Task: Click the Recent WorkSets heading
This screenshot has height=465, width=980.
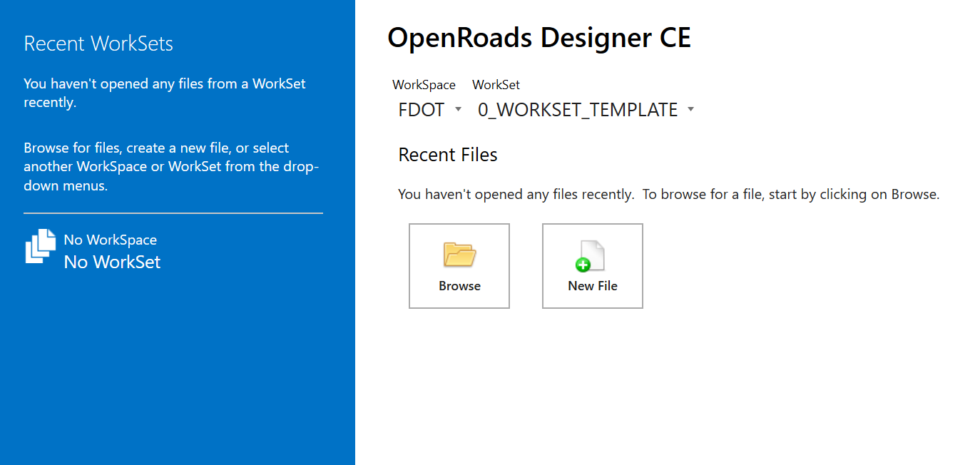Action: [x=98, y=44]
